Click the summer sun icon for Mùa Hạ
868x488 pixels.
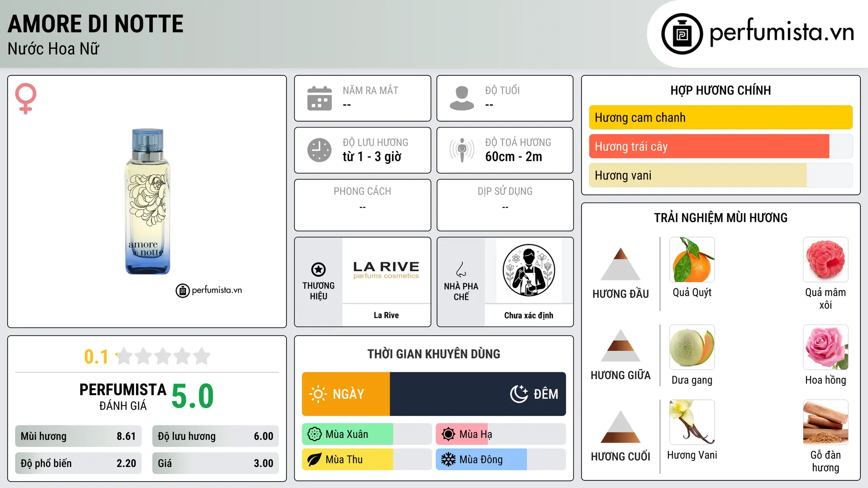pos(448,434)
